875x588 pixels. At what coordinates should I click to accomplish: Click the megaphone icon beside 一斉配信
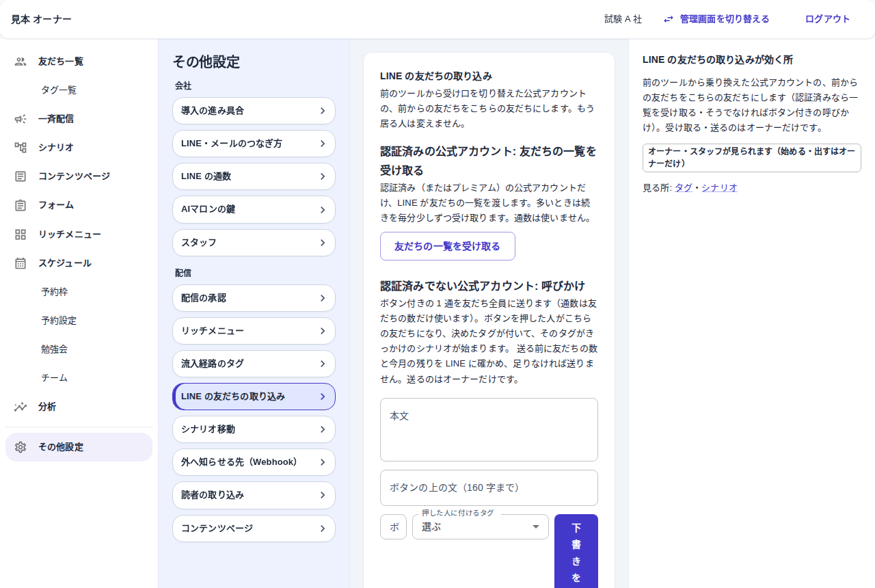[x=21, y=119]
